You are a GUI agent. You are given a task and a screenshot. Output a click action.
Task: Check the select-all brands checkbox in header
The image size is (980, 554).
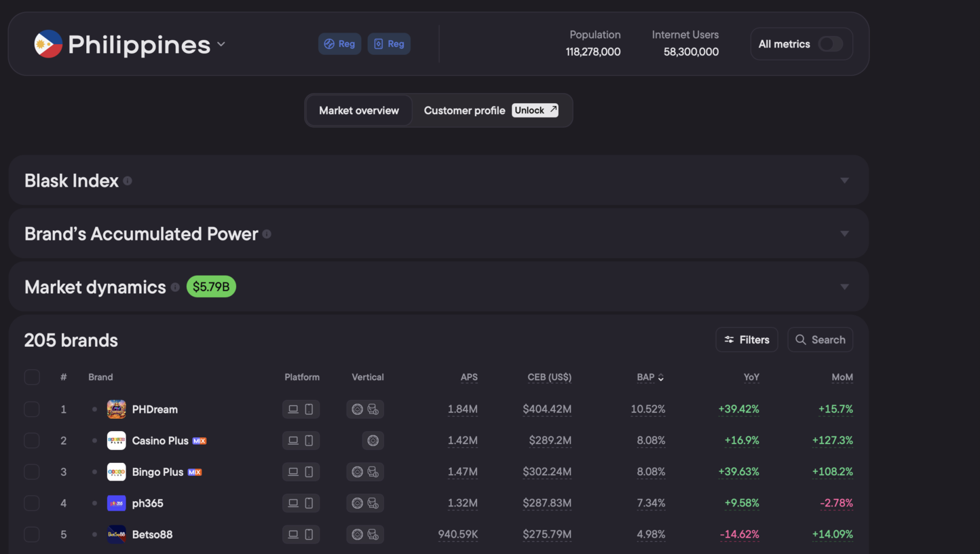[x=32, y=377]
